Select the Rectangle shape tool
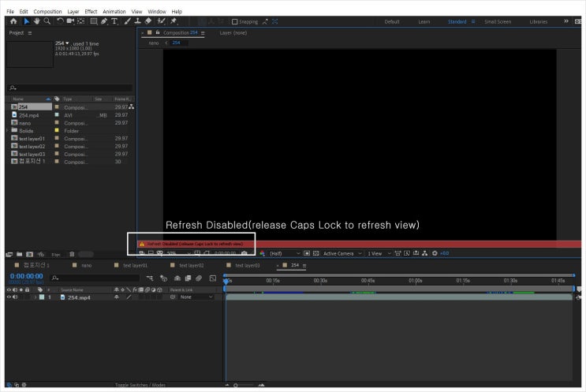The image size is (586, 392). (x=94, y=21)
